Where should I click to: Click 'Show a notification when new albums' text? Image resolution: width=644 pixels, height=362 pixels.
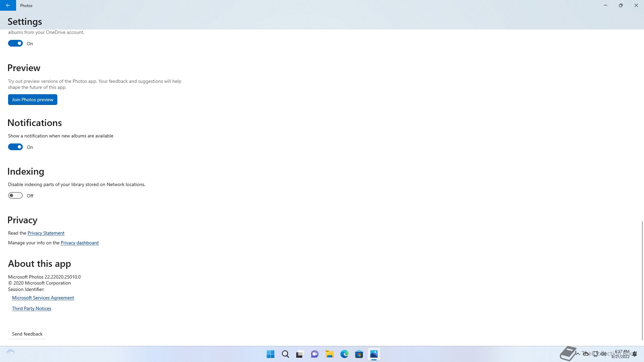tap(61, 136)
